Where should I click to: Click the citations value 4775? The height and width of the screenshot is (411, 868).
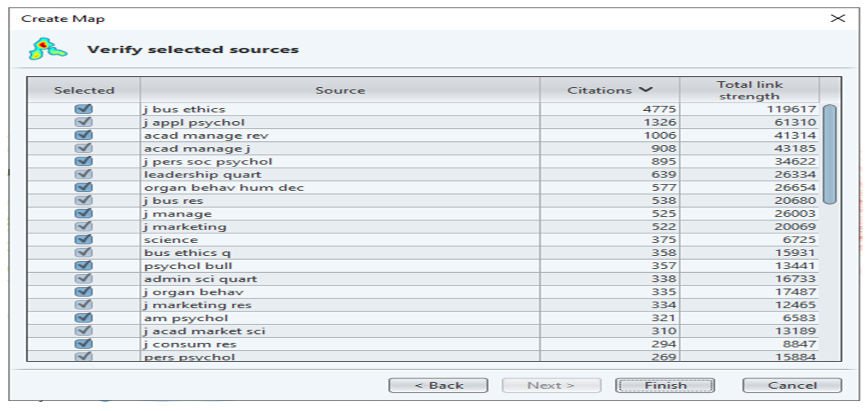(660, 109)
